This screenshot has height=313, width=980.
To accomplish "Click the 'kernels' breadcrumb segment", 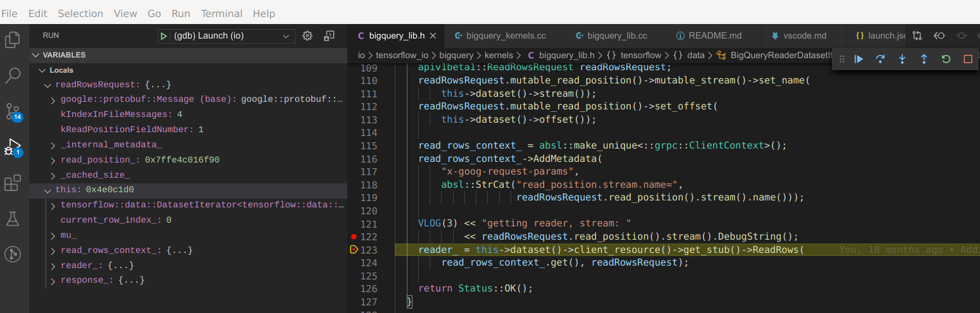I will (500, 56).
